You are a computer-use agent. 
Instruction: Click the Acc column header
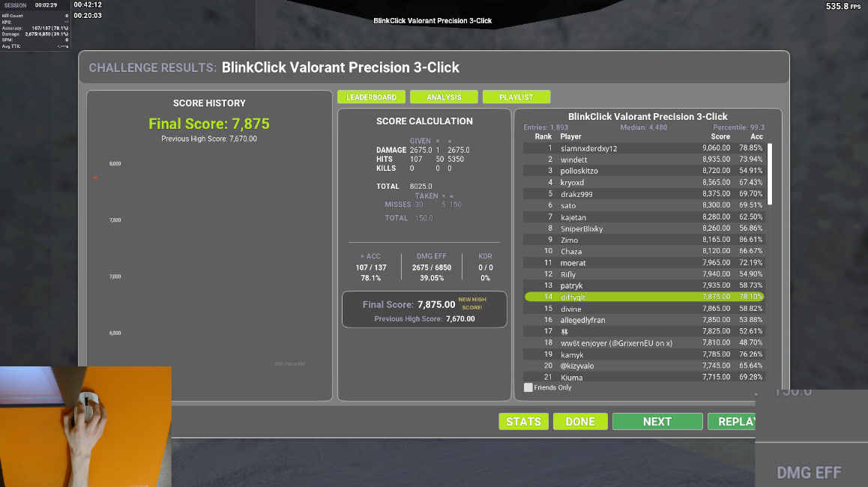pos(757,136)
